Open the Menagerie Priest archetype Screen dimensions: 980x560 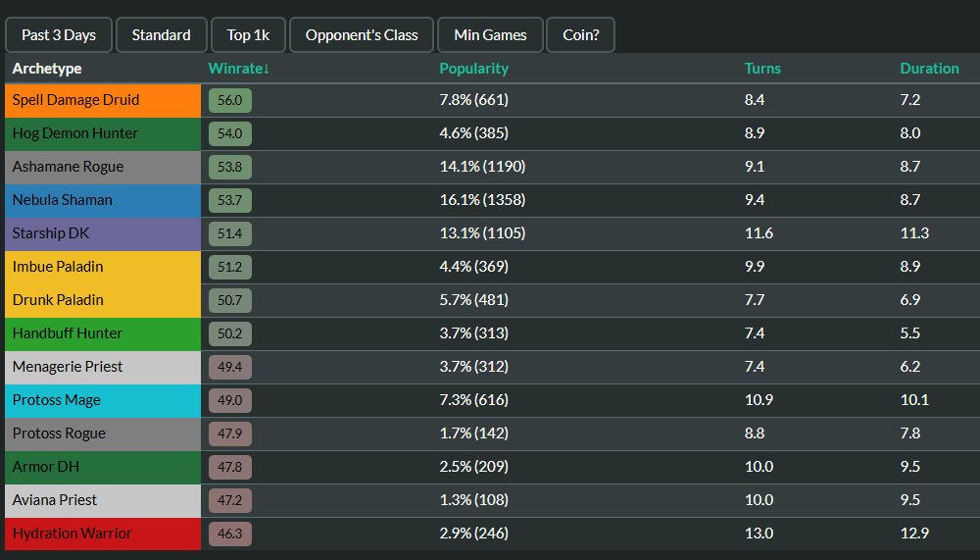(x=103, y=367)
